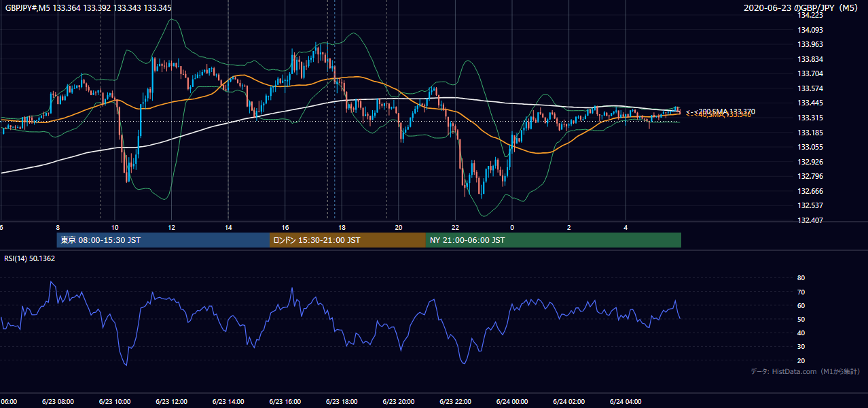Click the 6/24 04:00 bottom date label
The image size is (868, 408).
click(626, 401)
